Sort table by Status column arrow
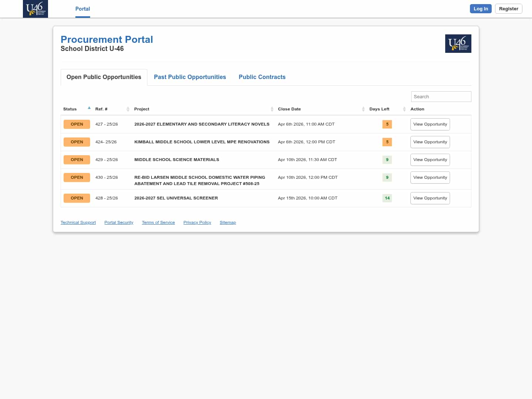Viewport: 532px width, 399px height. point(89,108)
